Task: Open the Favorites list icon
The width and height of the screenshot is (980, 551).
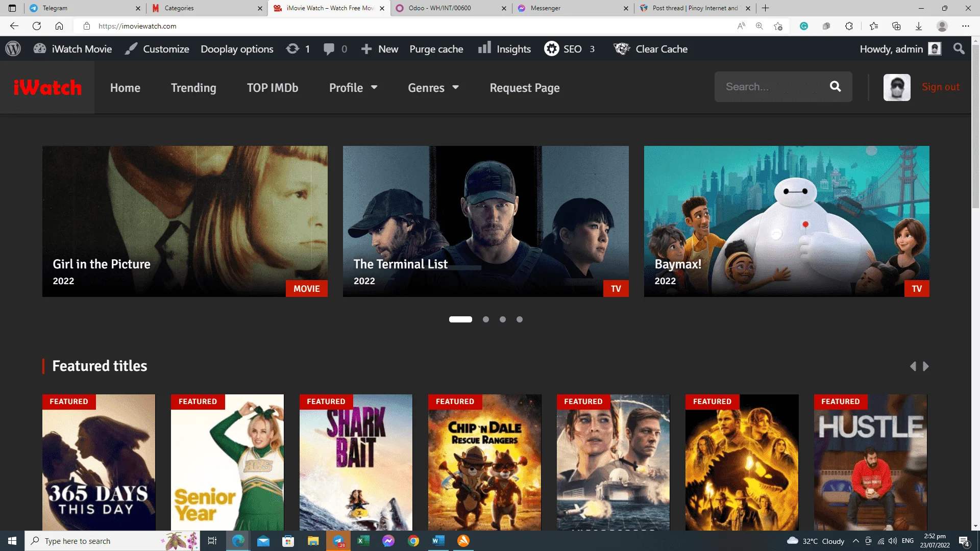Action: point(874,26)
